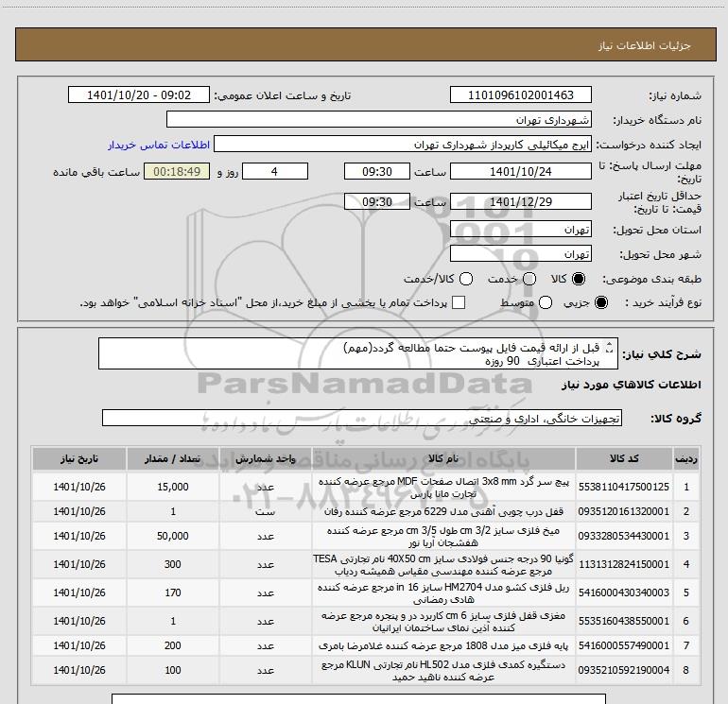Image resolution: width=728 pixels, height=704 pixels.
Task: Click the buyer name field شهرداری تهران
Action: click(379, 120)
